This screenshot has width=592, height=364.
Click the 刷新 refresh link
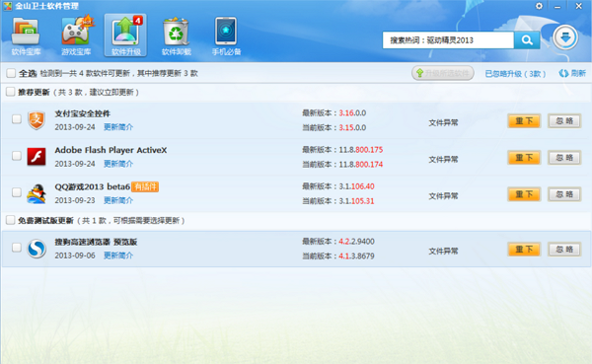[572, 73]
